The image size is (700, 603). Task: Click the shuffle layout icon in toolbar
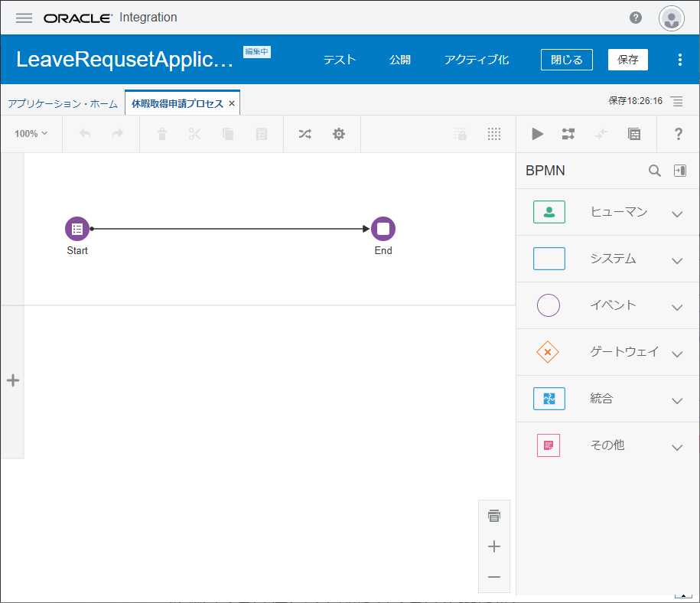pyautogui.click(x=304, y=134)
